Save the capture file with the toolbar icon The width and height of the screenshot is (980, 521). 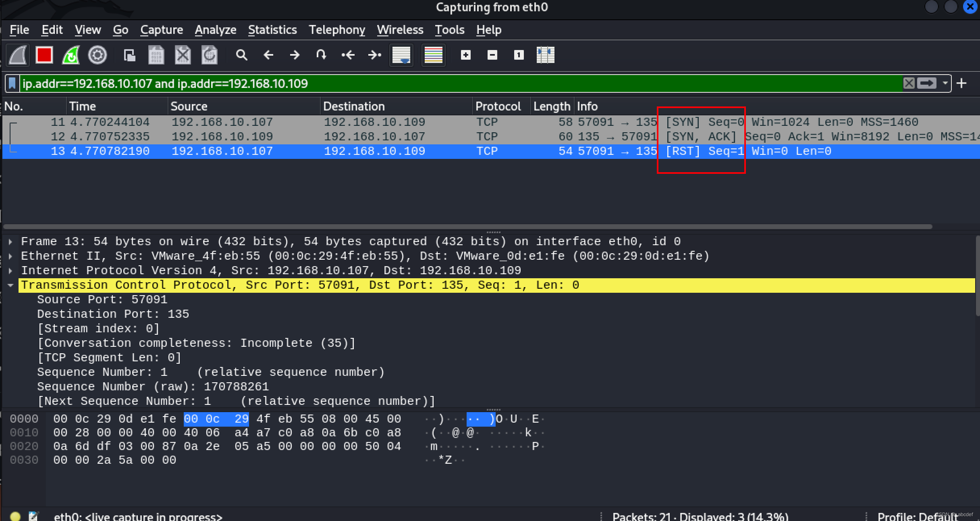point(156,55)
